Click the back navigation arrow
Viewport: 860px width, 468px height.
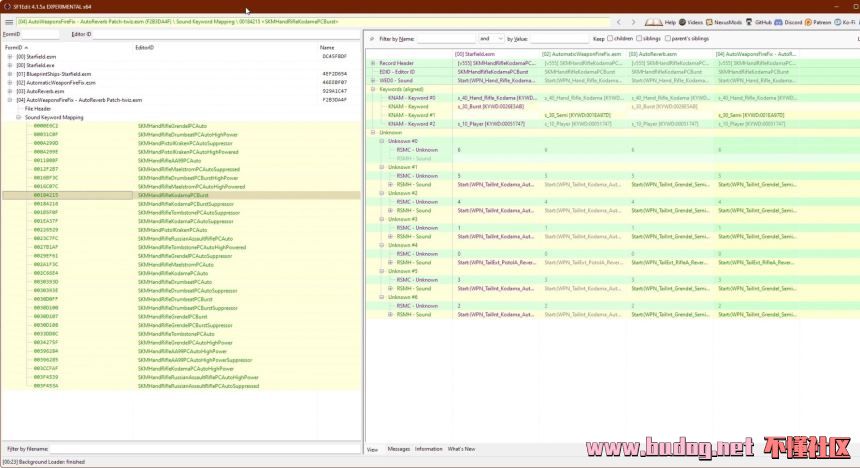[x=618, y=21]
